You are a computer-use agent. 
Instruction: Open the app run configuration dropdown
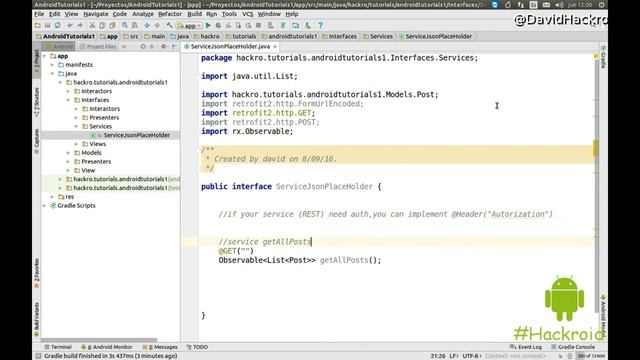click(189, 25)
